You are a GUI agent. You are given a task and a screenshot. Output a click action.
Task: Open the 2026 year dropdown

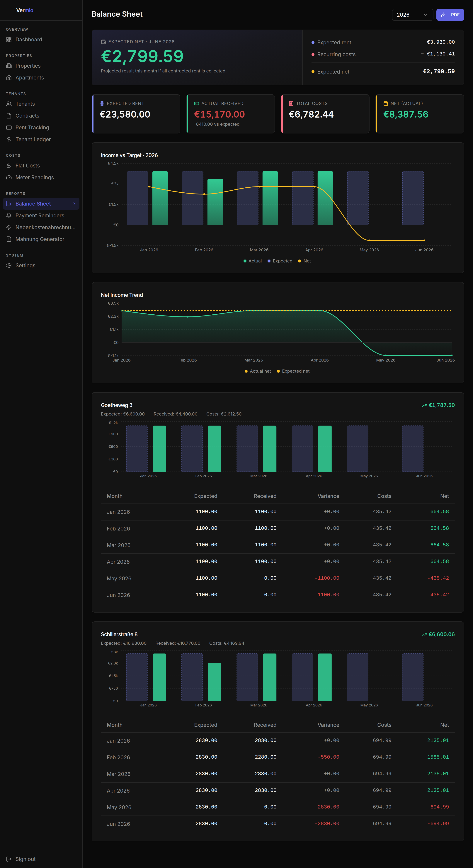[x=412, y=15]
